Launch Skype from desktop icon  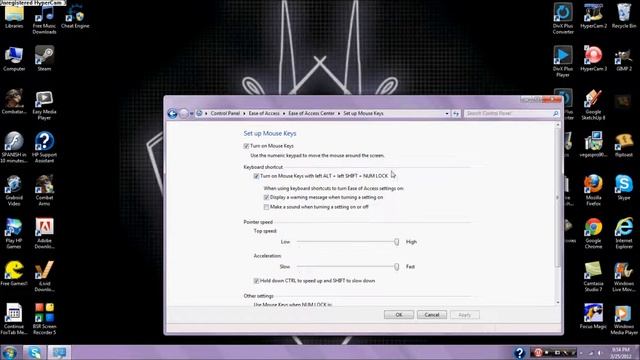(x=624, y=188)
